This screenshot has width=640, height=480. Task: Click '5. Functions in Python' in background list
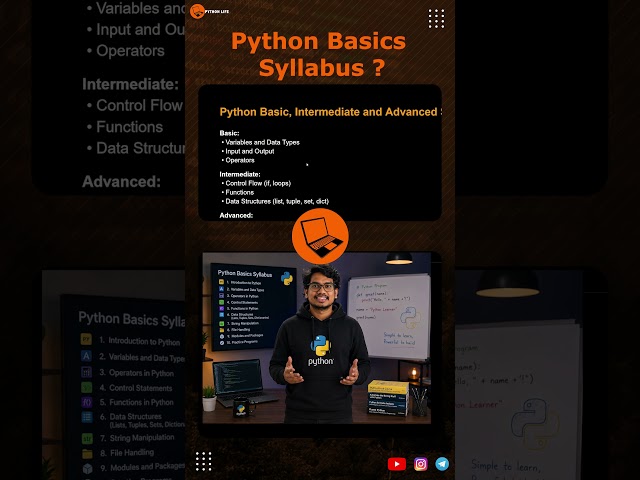pos(137,402)
